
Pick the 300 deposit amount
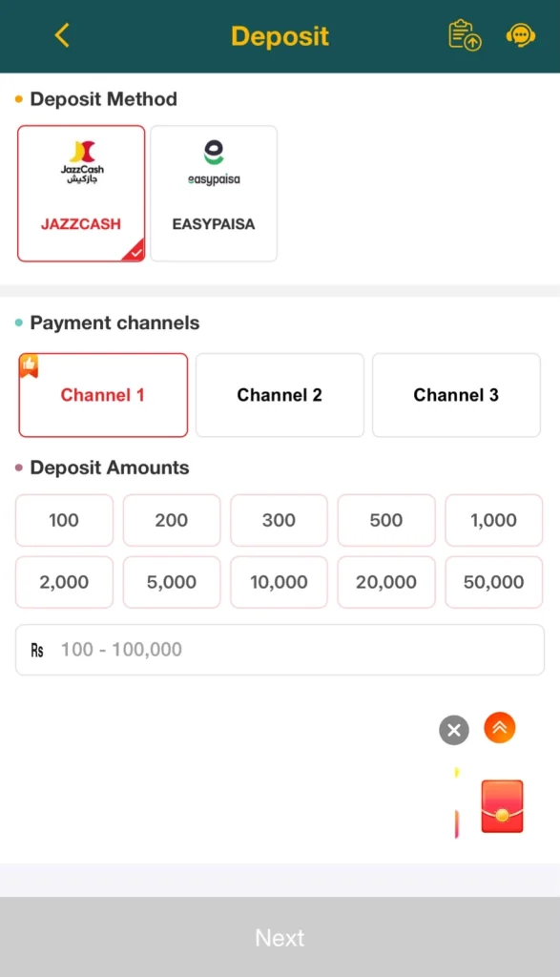280,520
